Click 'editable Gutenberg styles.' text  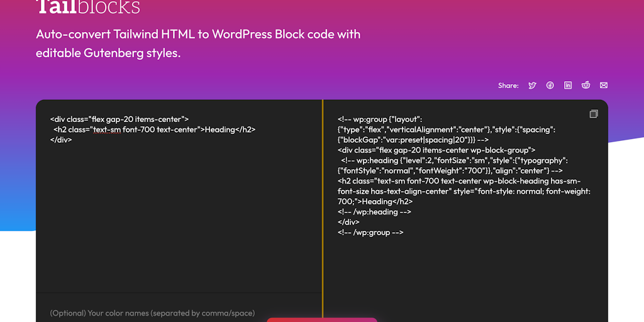tap(108, 53)
